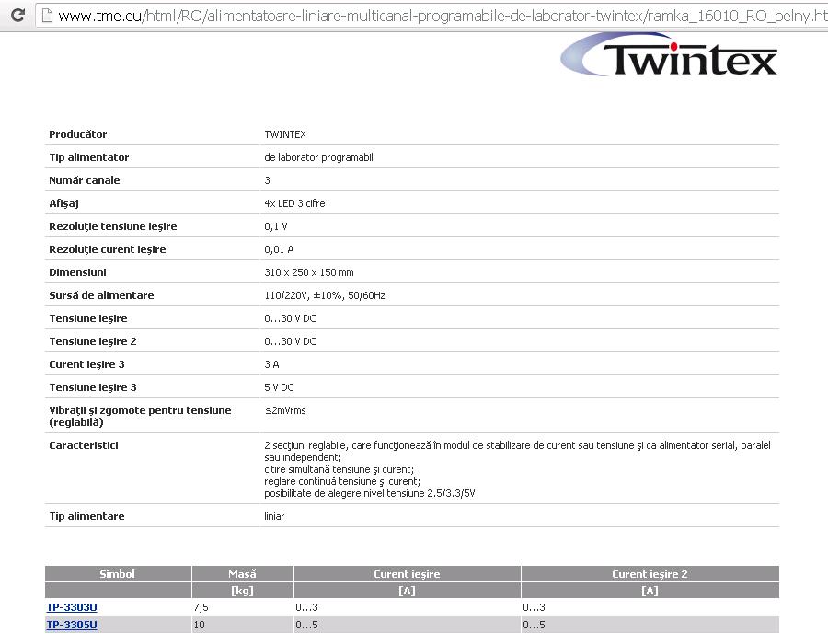Select the Tip alimentator label
The height and width of the screenshot is (644, 828).
[88, 157]
